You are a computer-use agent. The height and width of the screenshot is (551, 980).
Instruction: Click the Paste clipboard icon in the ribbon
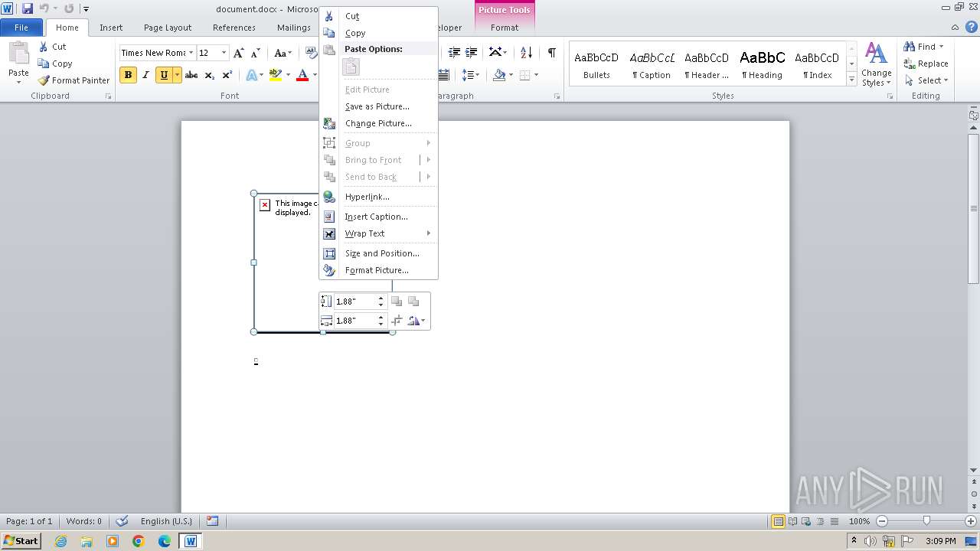point(18,54)
